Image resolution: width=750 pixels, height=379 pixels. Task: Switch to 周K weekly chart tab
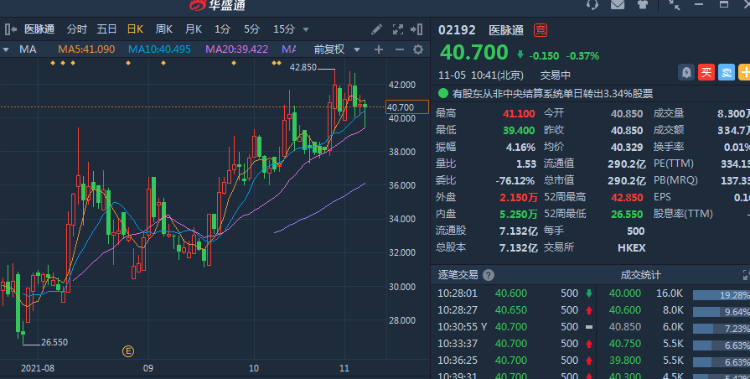pyautogui.click(x=164, y=30)
